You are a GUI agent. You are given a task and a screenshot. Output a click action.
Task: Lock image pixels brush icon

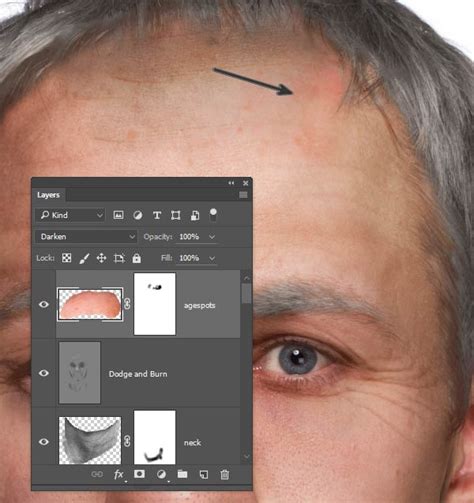[x=84, y=258]
